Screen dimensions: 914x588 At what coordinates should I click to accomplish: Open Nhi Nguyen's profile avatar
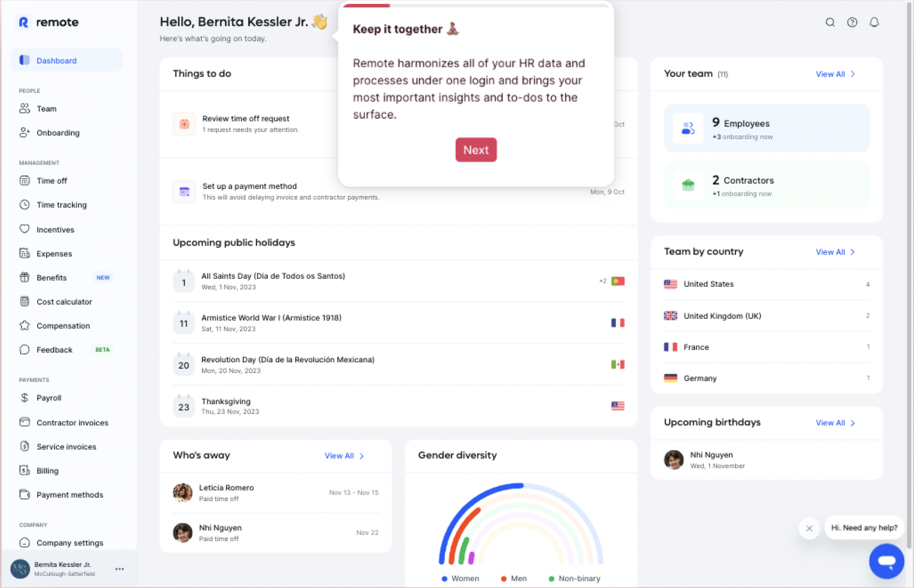pos(674,459)
